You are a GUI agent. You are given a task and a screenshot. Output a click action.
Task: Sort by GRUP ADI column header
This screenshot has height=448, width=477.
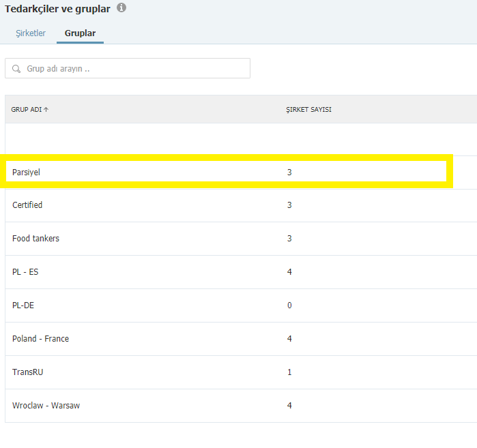[x=30, y=109]
